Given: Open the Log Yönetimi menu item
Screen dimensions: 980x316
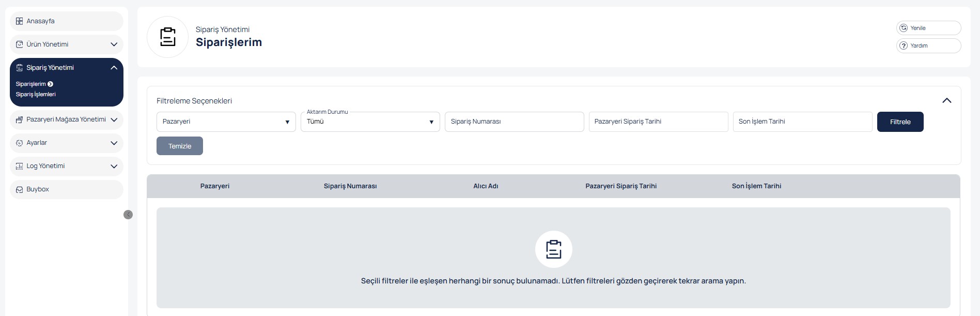Looking at the screenshot, I should click(x=67, y=166).
